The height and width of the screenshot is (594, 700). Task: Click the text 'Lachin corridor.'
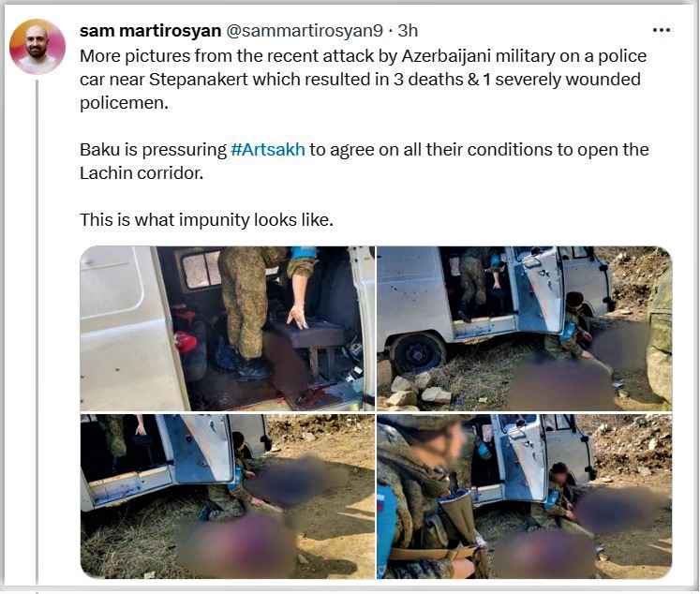pos(141,173)
